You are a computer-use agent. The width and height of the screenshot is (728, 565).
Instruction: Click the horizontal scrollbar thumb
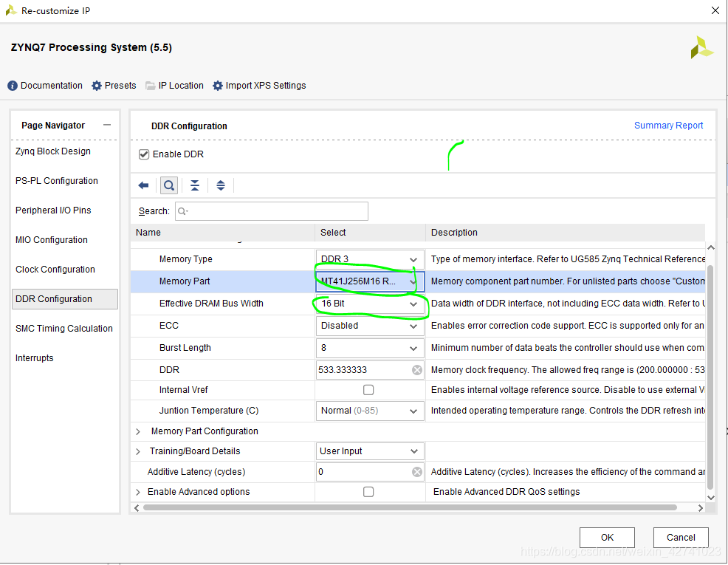click(410, 508)
